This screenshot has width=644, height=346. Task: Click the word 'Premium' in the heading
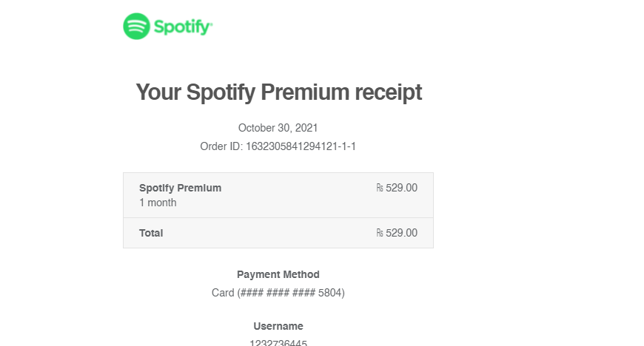point(305,92)
